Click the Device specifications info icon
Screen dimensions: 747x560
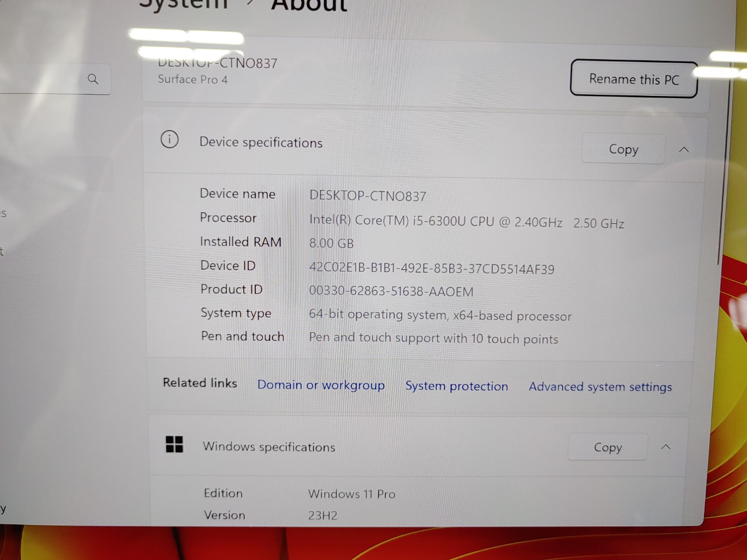(x=170, y=139)
